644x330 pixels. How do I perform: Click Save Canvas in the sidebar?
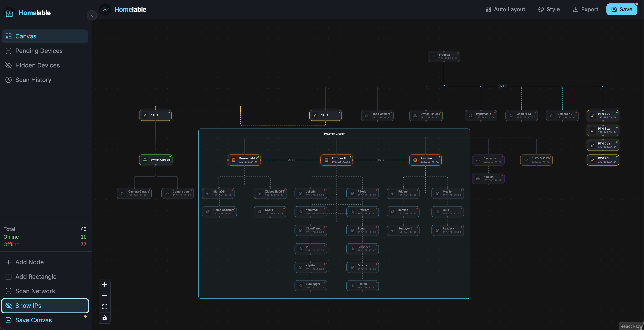pos(45,320)
